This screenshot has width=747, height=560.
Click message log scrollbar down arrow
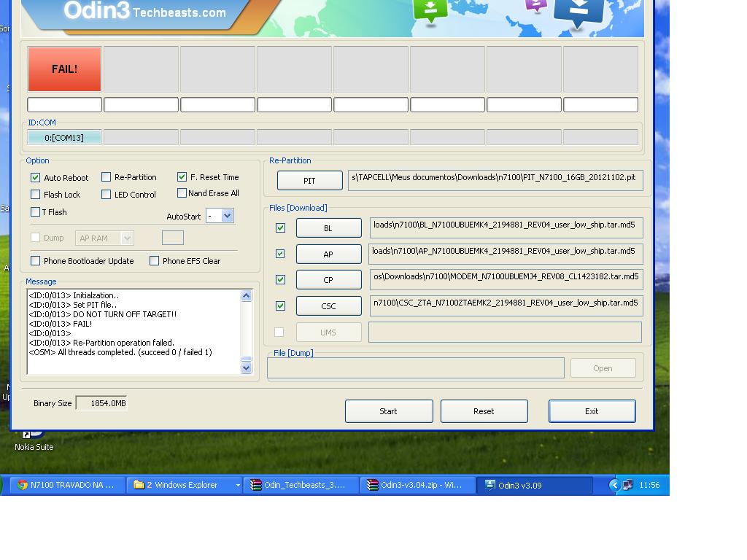[247, 367]
